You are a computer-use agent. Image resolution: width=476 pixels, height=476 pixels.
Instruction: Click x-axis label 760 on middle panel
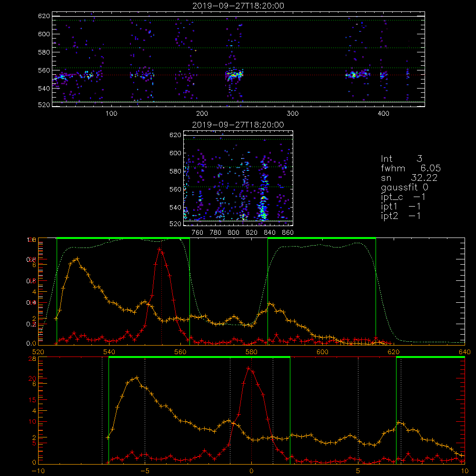click(198, 233)
